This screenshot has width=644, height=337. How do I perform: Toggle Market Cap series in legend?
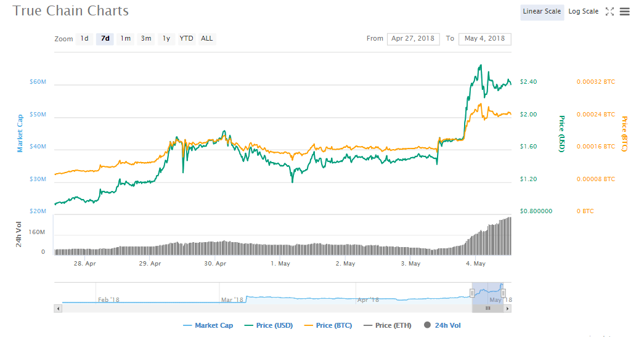point(208,325)
